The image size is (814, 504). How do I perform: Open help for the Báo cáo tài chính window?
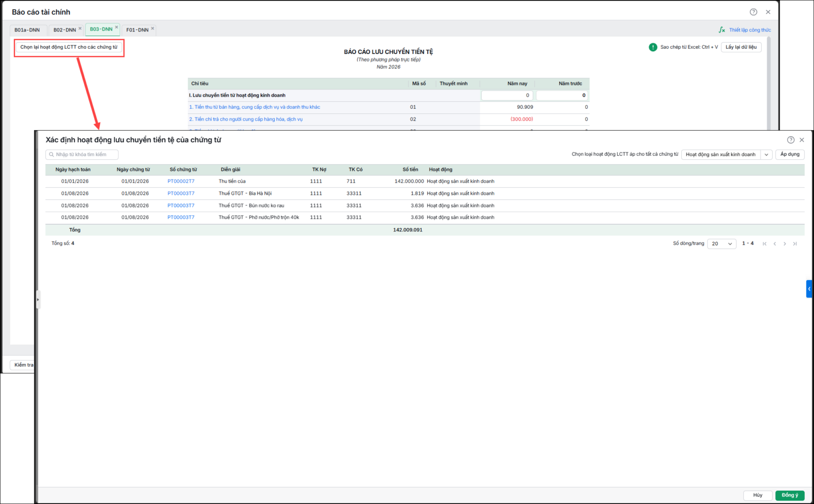pyautogui.click(x=753, y=12)
